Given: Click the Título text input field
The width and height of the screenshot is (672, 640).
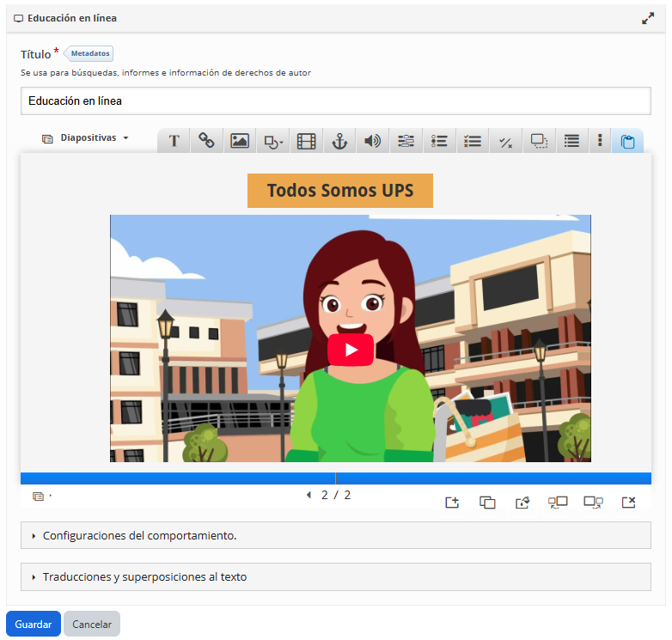Looking at the screenshot, I should pos(335,101).
